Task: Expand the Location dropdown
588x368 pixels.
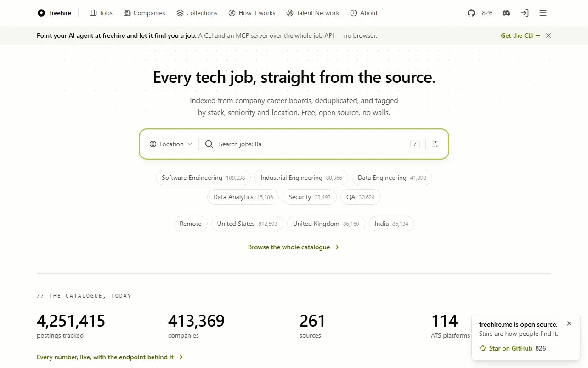Action: click(x=171, y=144)
